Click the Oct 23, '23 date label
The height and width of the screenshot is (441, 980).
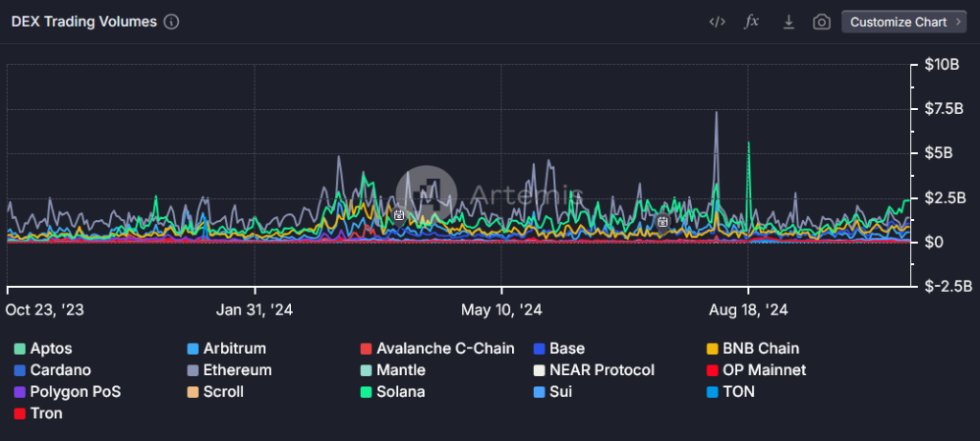(44, 310)
